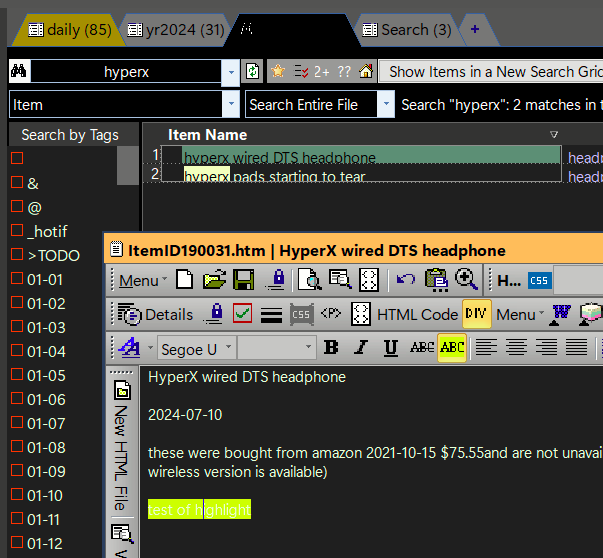Click the fullscreen icon beside HTML Code
This screenshot has width=603, height=558.
coord(361,314)
